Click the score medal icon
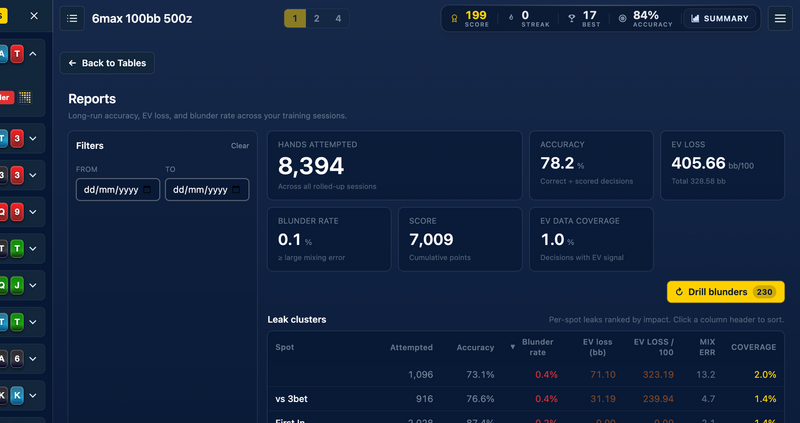 454,19
